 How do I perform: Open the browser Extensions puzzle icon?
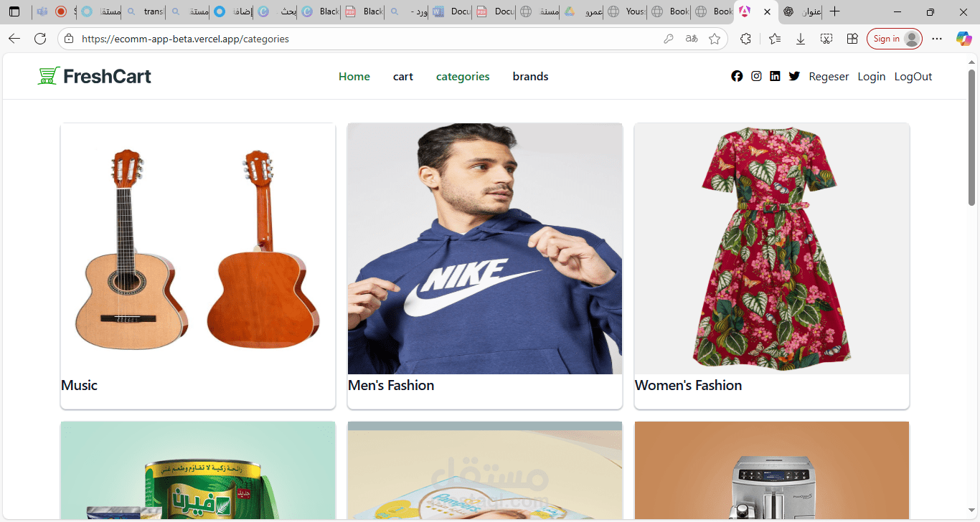(x=745, y=39)
